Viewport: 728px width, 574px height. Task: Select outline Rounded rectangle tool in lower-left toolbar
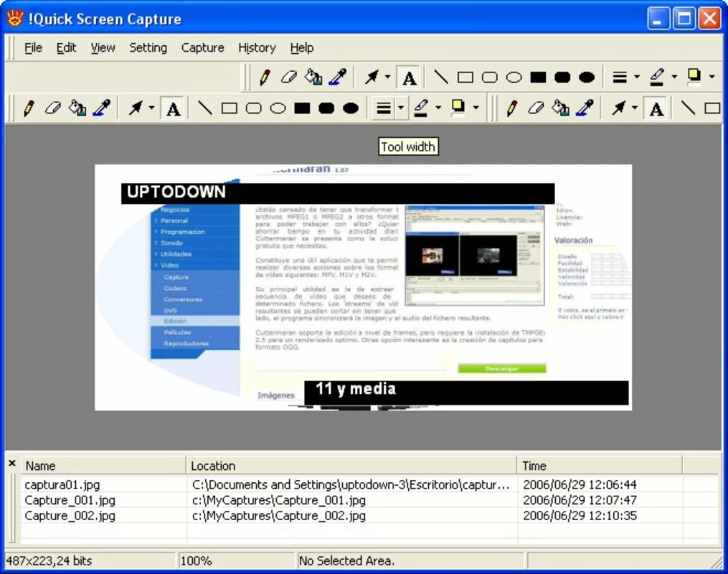(x=254, y=108)
